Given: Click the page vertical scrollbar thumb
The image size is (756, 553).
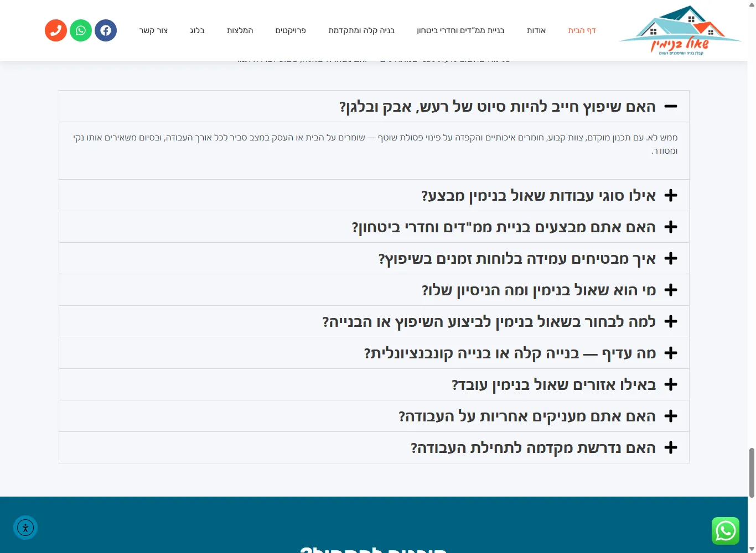Looking at the screenshot, I should pyautogui.click(x=752, y=473).
